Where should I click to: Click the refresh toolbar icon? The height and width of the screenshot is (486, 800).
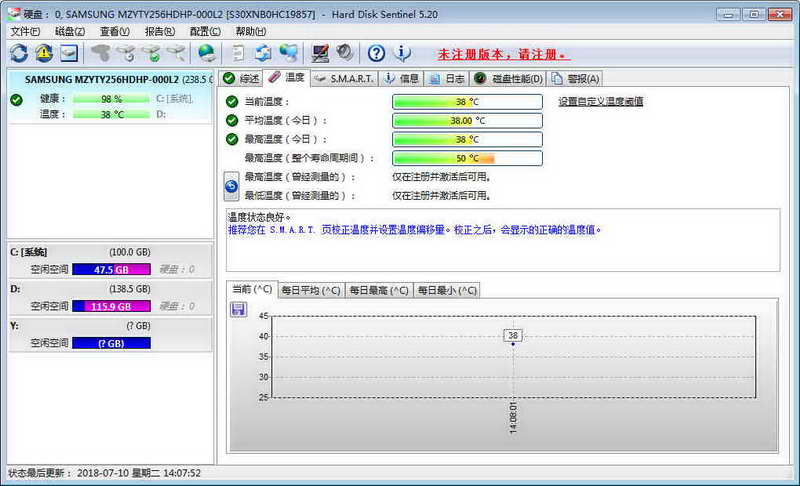click(19, 53)
